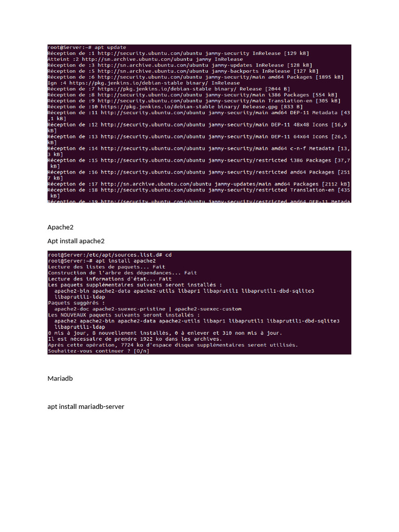Click the "apt install apache2" command in terminal
The height and width of the screenshot is (532, 399).
(x=126, y=261)
